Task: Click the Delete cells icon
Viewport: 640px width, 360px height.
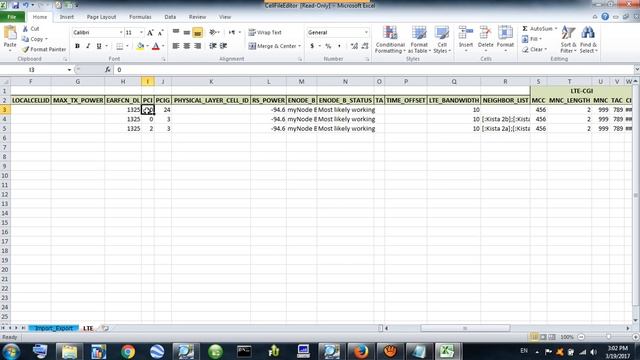Action: point(485,33)
